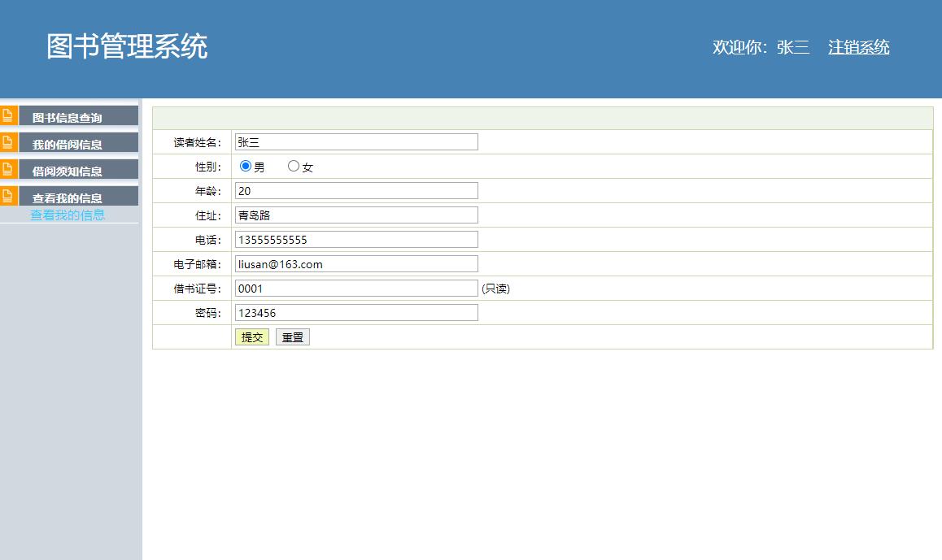Click the document icon beside 图书信息查询
This screenshot has height=560, width=942.
(x=7, y=115)
